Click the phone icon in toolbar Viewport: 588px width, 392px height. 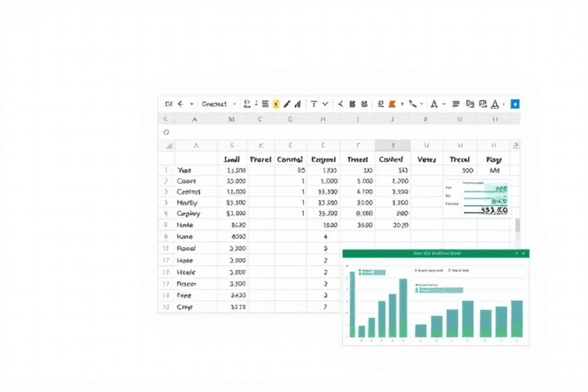tap(413, 104)
